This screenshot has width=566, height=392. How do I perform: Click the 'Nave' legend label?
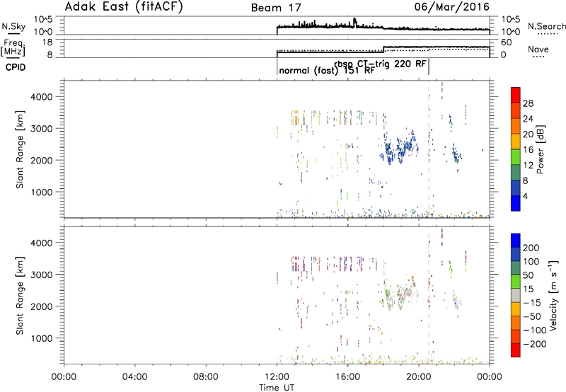pyautogui.click(x=538, y=49)
